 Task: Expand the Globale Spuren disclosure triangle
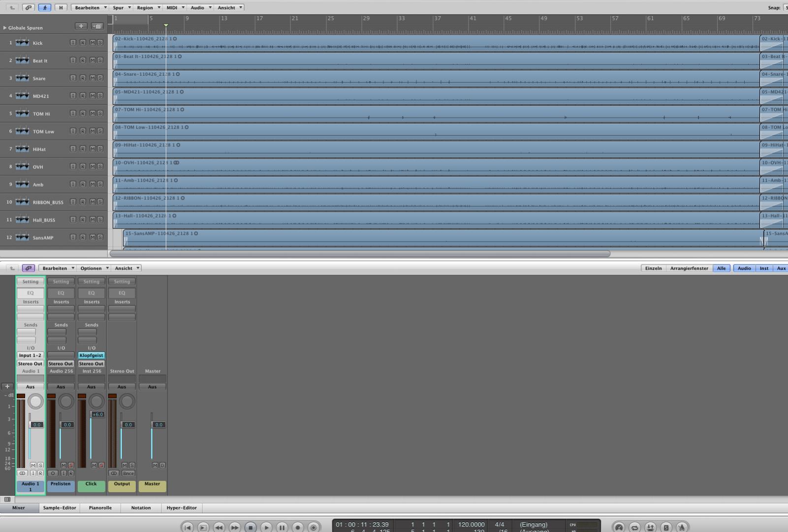(5, 28)
